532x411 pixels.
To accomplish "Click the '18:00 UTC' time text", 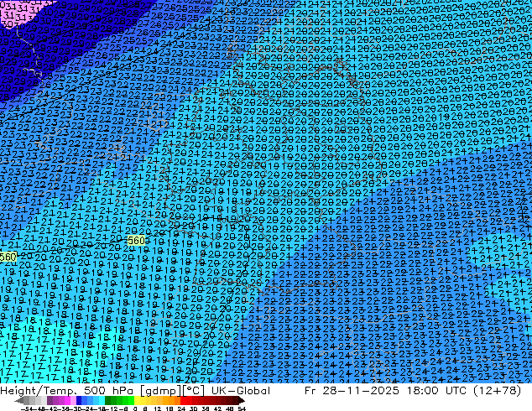I will click(438, 390).
